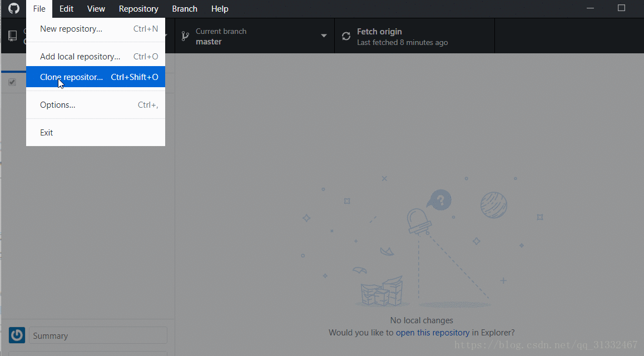Click the Fetch origin button
The image size is (644, 356).
(x=414, y=36)
